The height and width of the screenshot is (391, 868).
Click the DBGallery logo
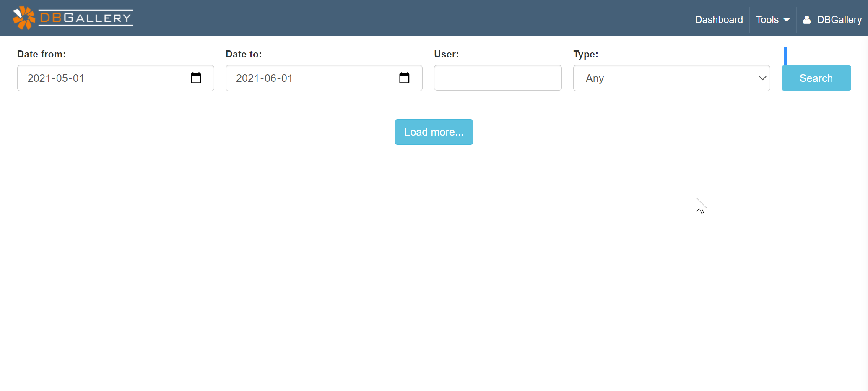coord(73,18)
